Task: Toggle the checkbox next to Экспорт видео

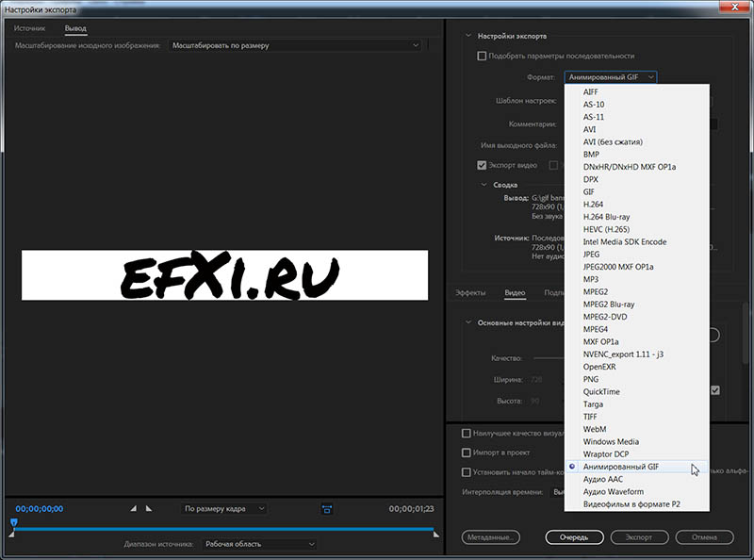Action: point(553,165)
